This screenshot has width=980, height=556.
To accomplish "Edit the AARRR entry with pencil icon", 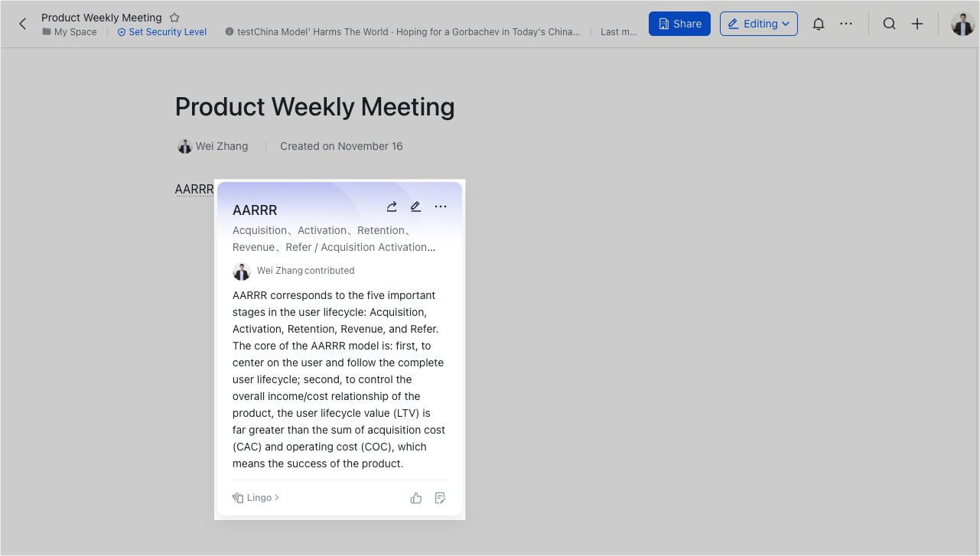I will pos(415,206).
